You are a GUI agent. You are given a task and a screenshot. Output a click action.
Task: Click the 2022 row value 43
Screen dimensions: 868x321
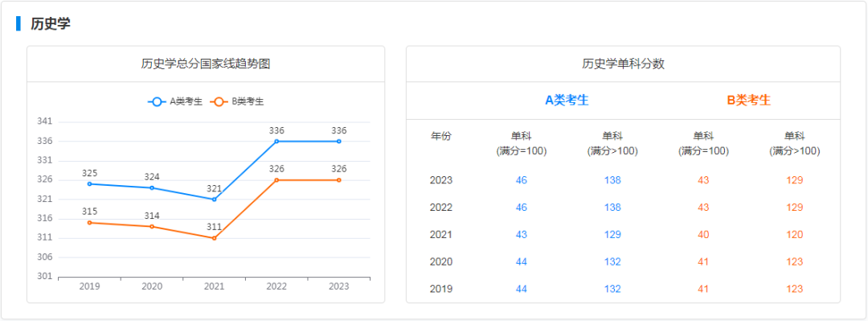click(x=703, y=208)
